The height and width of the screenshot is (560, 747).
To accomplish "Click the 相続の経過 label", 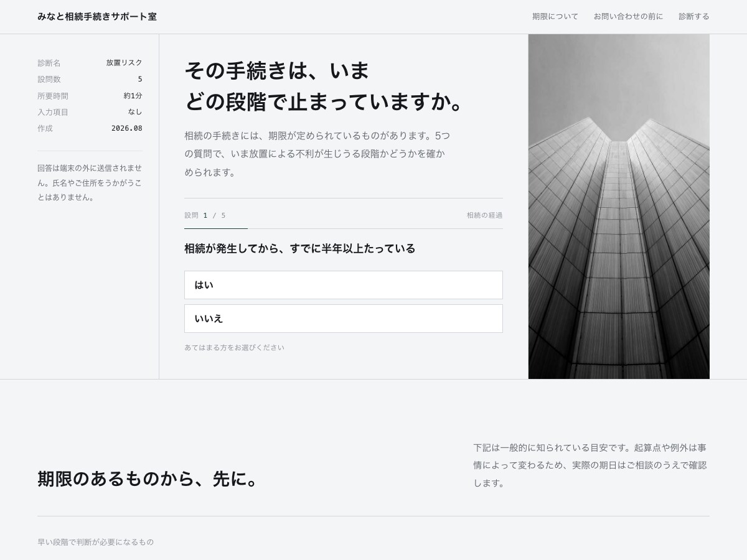I will (484, 215).
